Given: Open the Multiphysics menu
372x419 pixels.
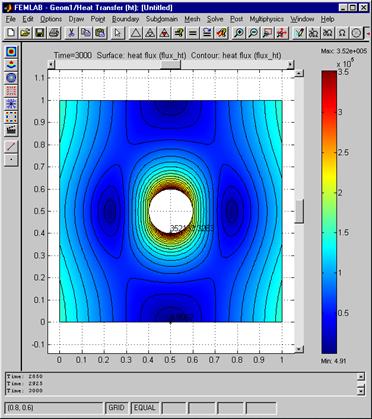Looking at the screenshot, I should [x=266, y=19].
